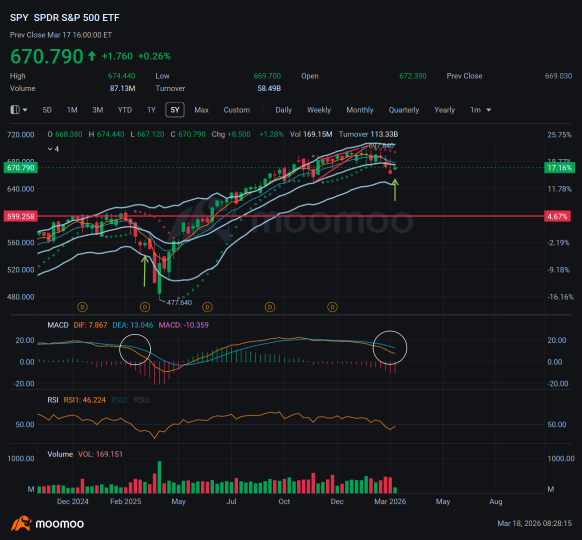Screen dimensions: 582x540
Task: Click the 599.258 red price level tag
Action: point(21,216)
